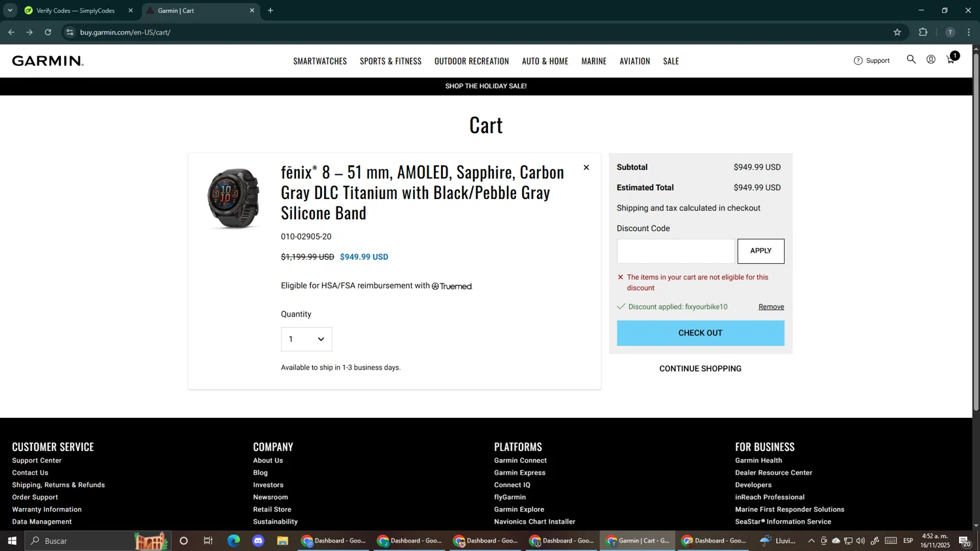
Task: Open Garmin Connect footer link
Action: [x=520, y=460]
